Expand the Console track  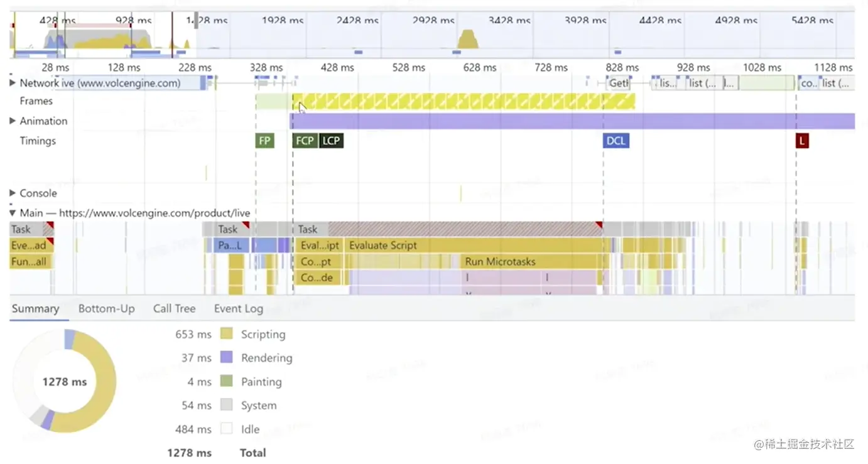(x=13, y=193)
